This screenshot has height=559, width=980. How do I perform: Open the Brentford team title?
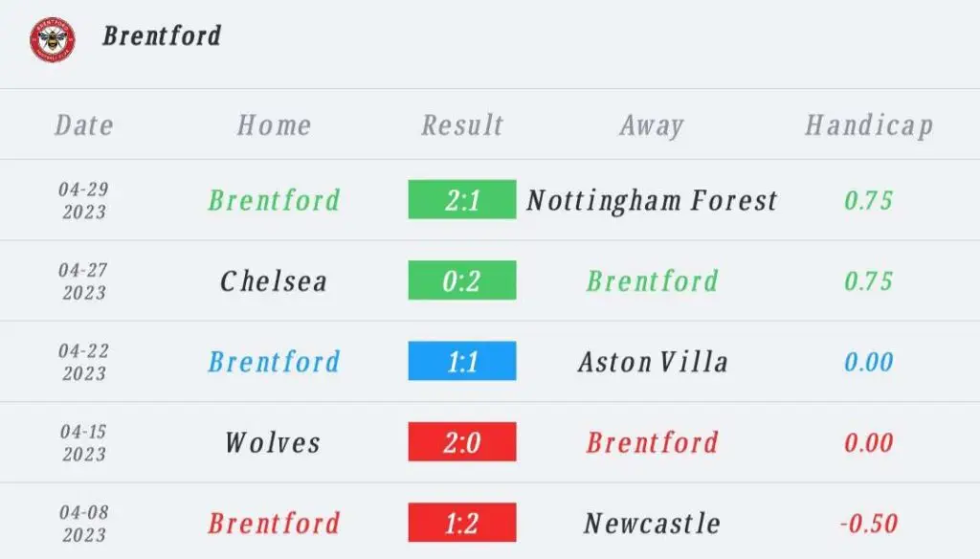point(162,35)
